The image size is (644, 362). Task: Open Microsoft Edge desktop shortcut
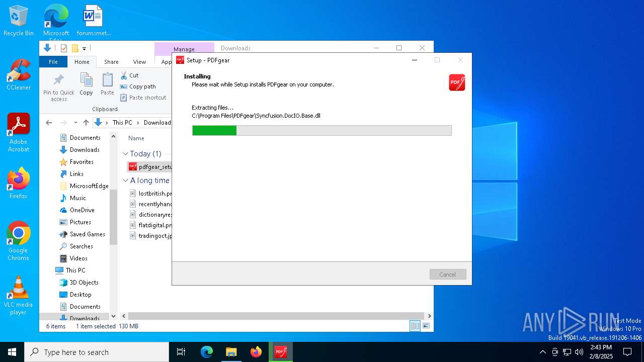pos(56,22)
